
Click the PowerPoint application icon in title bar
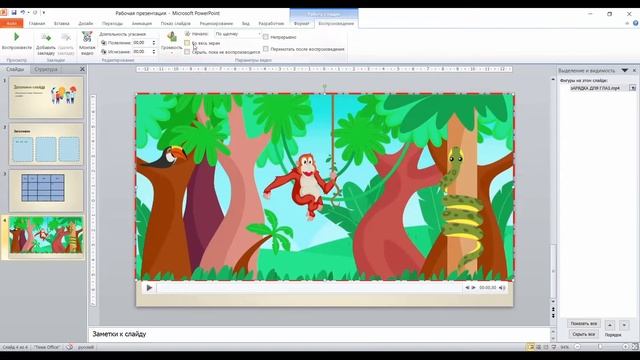coord(4,13)
